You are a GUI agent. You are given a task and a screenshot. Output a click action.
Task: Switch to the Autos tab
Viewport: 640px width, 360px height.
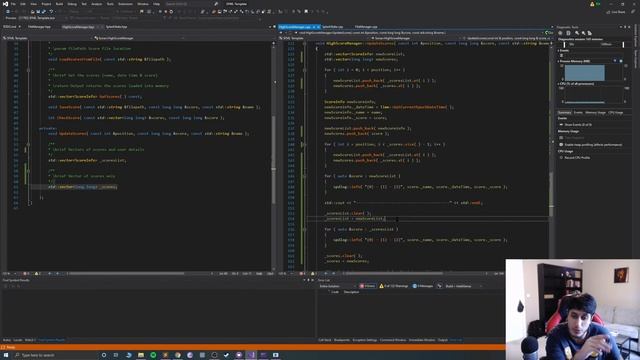pyautogui.click(x=7, y=340)
